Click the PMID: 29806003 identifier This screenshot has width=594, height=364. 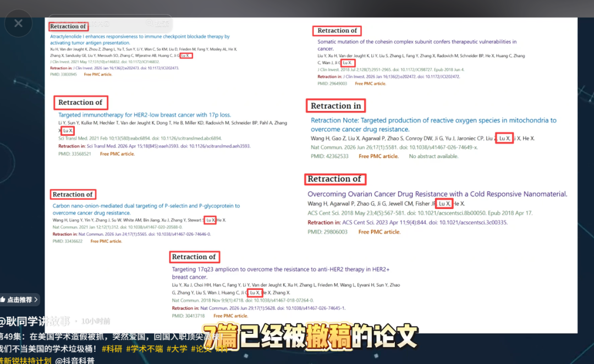[x=327, y=232]
